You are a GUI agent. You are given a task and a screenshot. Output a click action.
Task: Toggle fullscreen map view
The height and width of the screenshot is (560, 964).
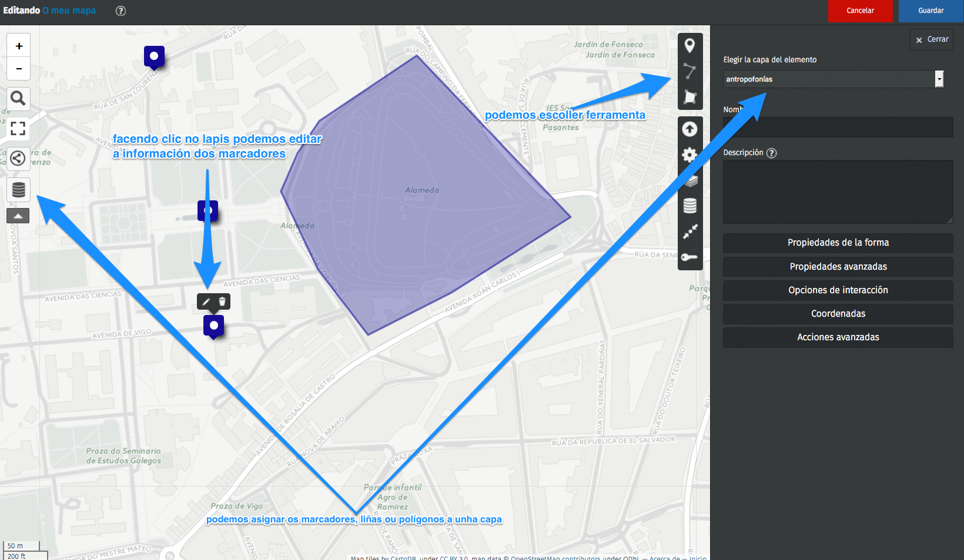[x=18, y=128]
